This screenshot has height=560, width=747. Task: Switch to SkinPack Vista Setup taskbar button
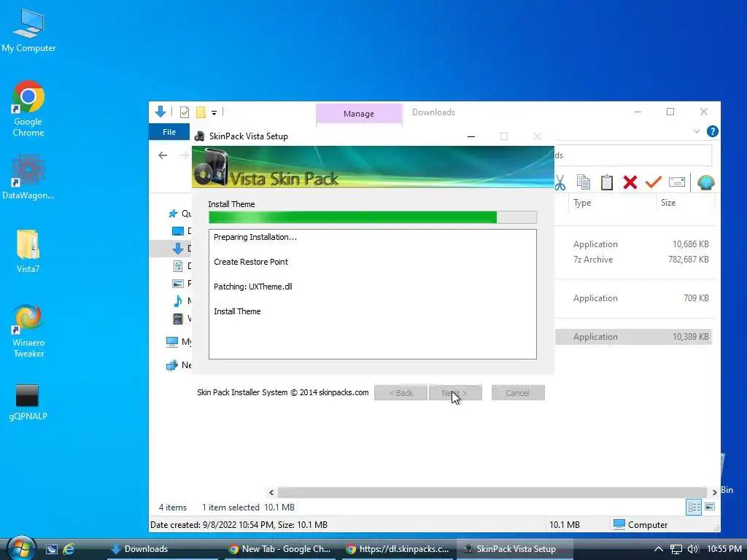[x=514, y=549]
